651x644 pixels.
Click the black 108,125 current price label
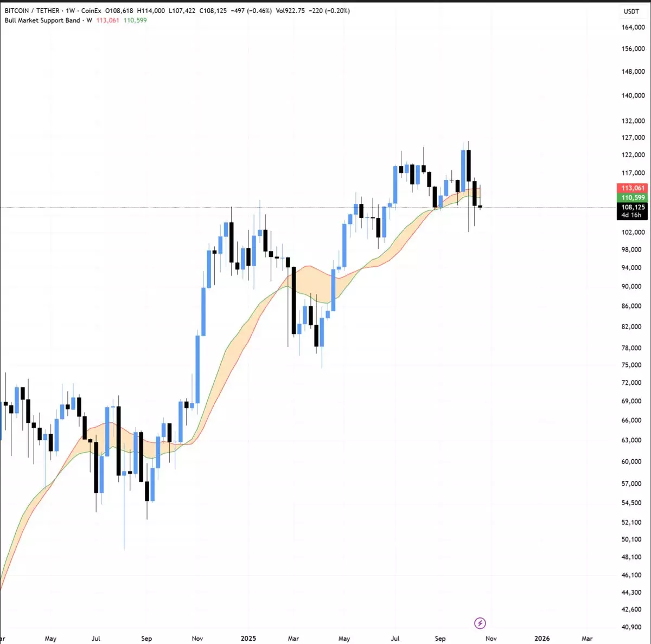[x=633, y=207]
